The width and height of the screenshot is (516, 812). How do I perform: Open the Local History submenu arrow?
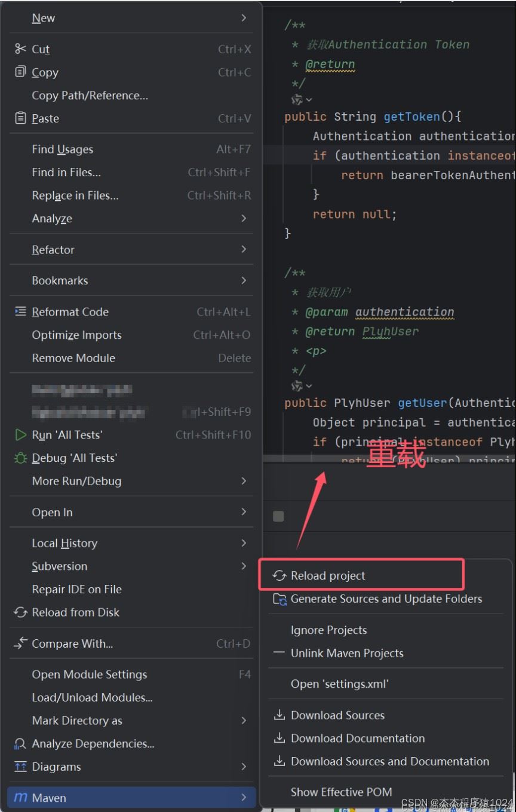[244, 543]
